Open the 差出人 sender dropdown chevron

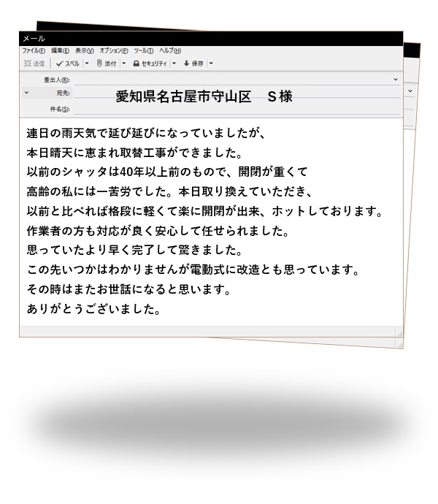pyautogui.click(x=396, y=80)
